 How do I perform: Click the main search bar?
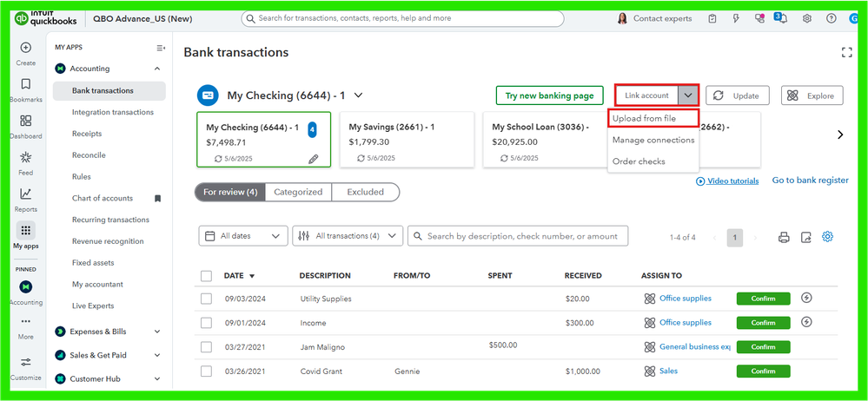tap(402, 18)
